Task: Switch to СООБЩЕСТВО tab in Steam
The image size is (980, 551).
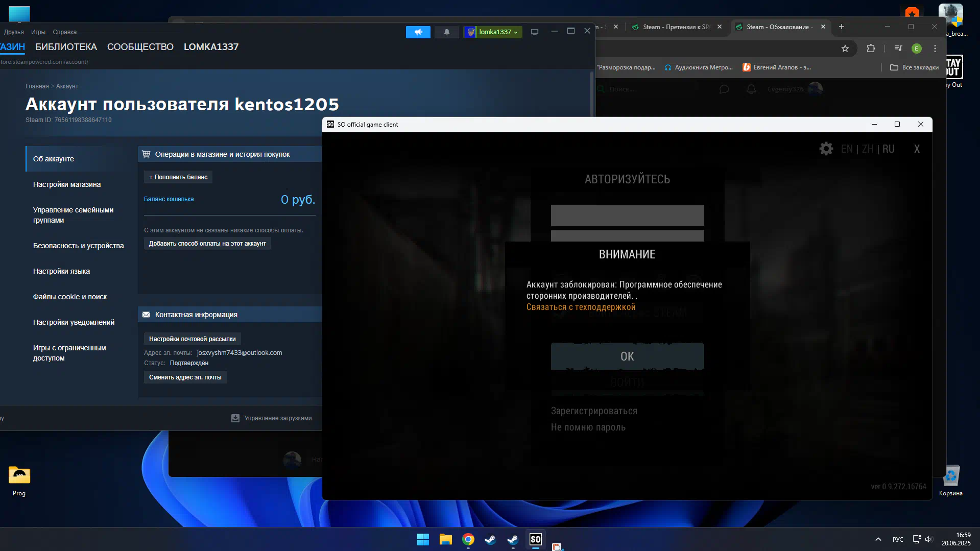Action: tap(140, 47)
